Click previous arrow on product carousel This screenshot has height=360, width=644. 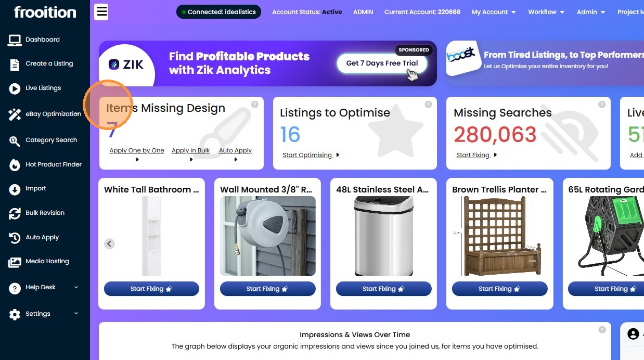[109, 243]
